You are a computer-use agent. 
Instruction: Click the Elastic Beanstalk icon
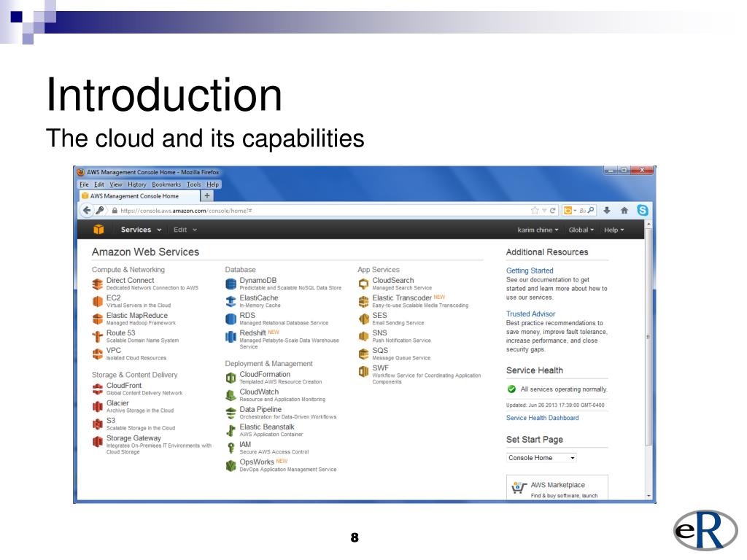coord(231,431)
